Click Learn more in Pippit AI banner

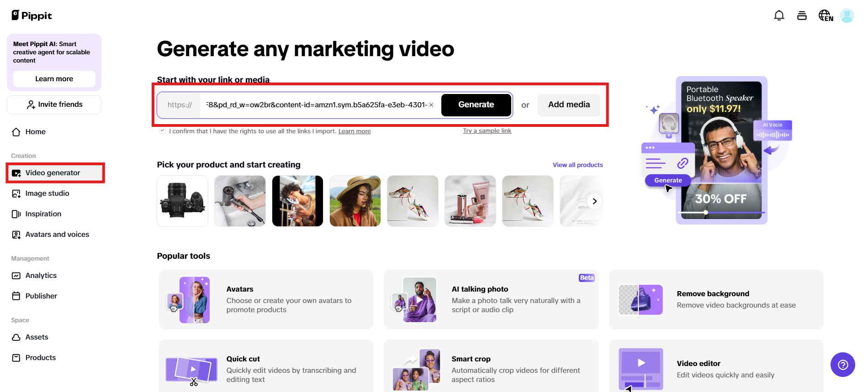click(x=54, y=79)
